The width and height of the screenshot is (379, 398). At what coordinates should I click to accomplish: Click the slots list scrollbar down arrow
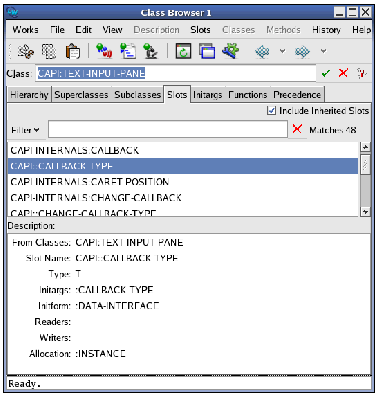366,212
